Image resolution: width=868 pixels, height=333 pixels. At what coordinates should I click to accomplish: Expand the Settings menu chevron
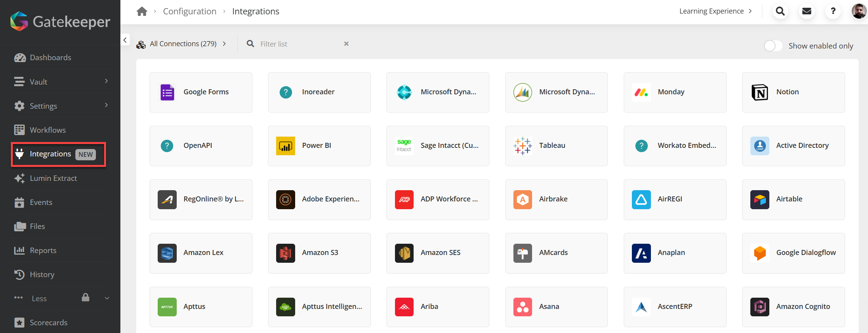106,105
